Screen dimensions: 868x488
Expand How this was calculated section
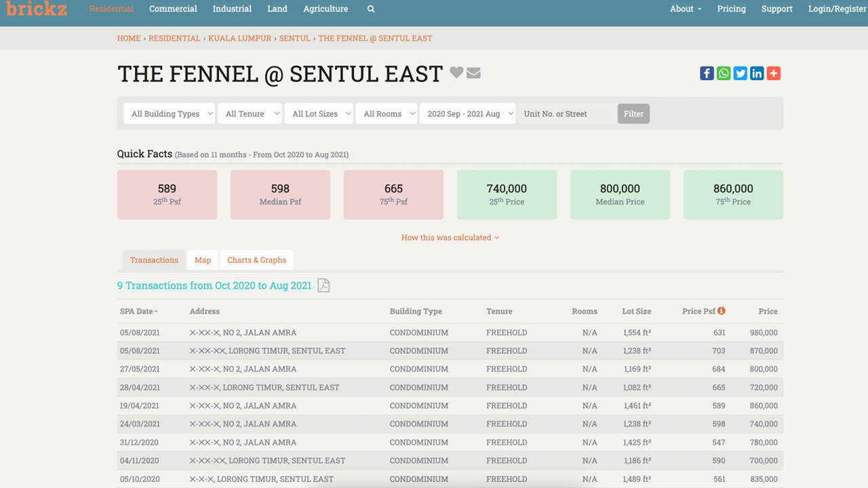click(x=450, y=238)
